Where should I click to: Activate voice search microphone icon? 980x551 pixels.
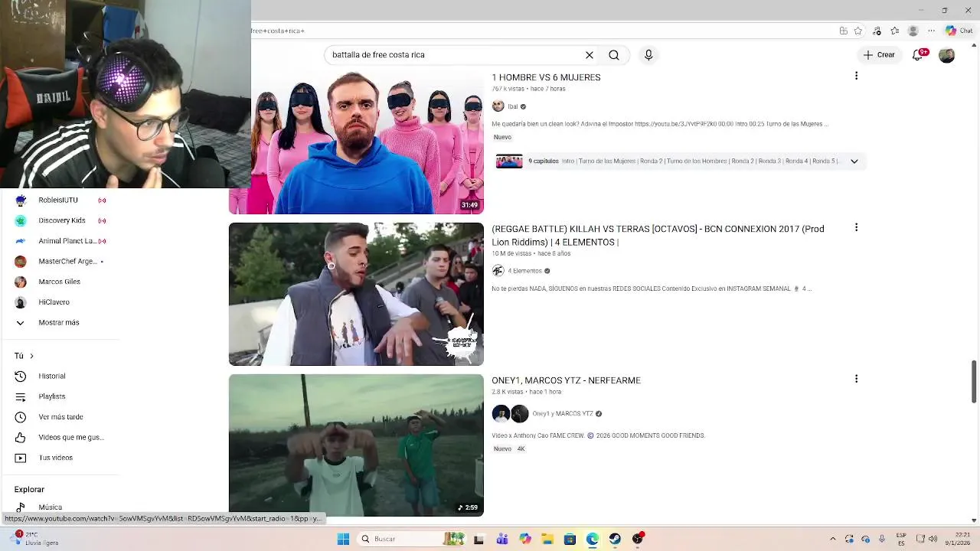[x=648, y=55]
